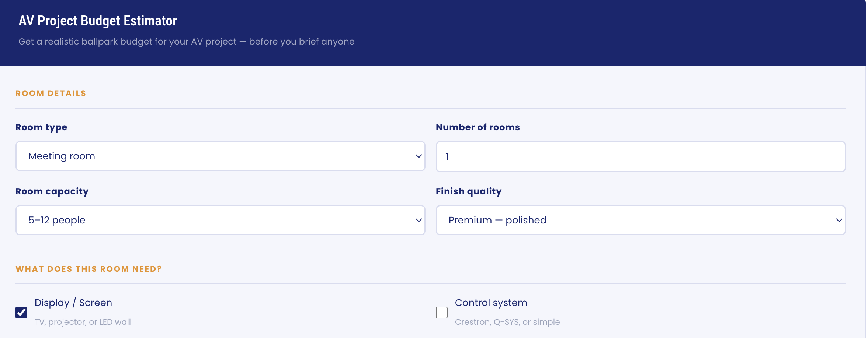Image resolution: width=868 pixels, height=338 pixels.
Task: Open the "Meeting room" room type dropdown
Action: point(220,156)
